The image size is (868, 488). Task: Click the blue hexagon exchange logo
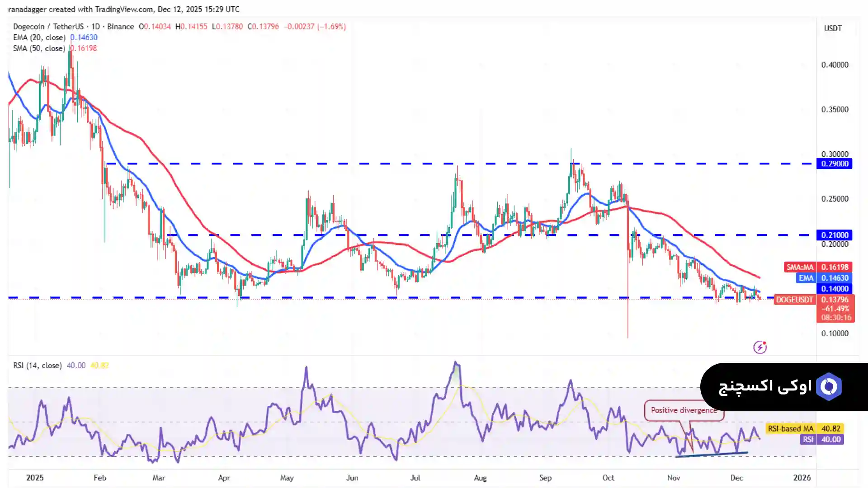pos(829,387)
